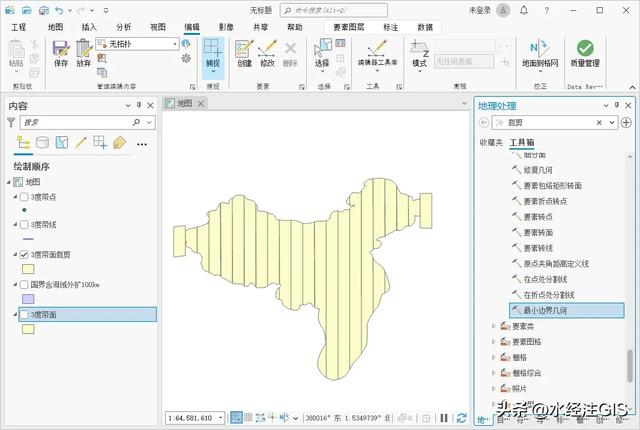Click the pause drawing icon
640x430 pixels.
pos(444,418)
